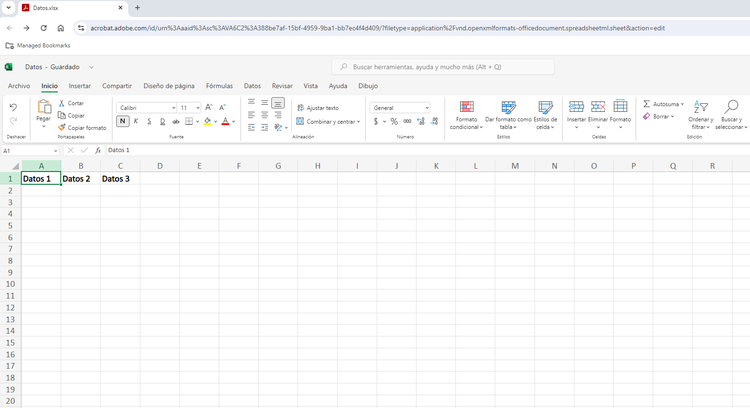Open fill color dropdown arrow

tap(216, 121)
